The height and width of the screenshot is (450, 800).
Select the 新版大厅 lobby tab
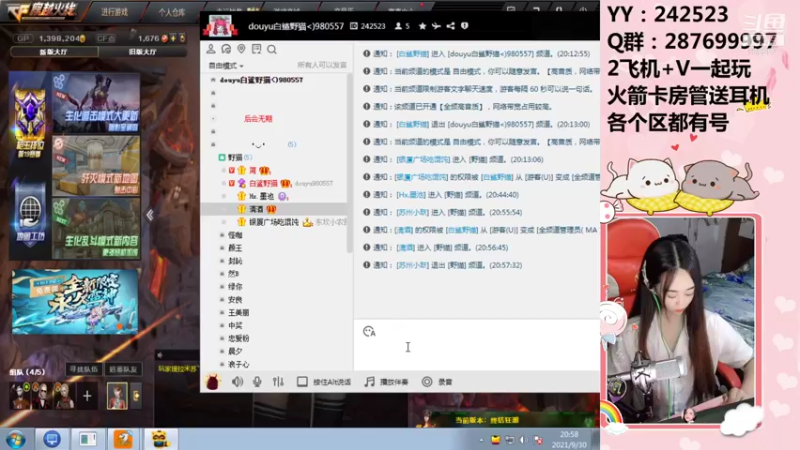pyautogui.click(x=54, y=52)
